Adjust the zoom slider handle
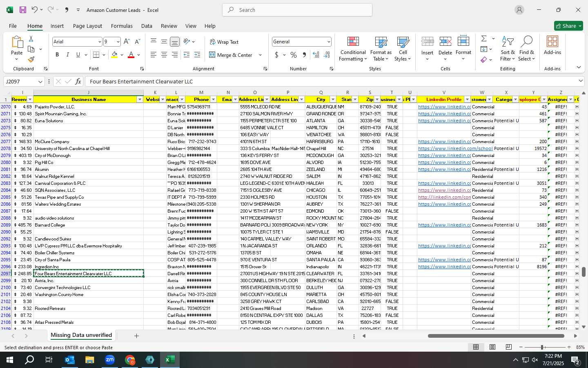This screenshot has height=368, width=588. click(x=542, y=347)
